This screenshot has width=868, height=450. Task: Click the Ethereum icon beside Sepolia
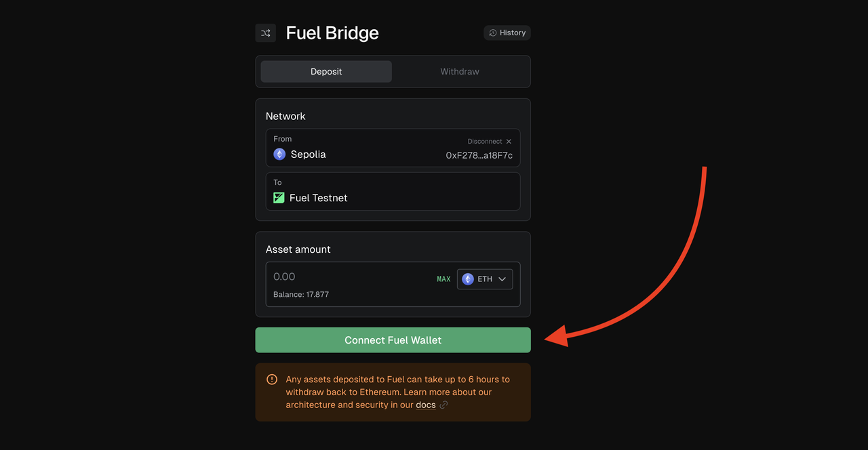pos(279,155)
